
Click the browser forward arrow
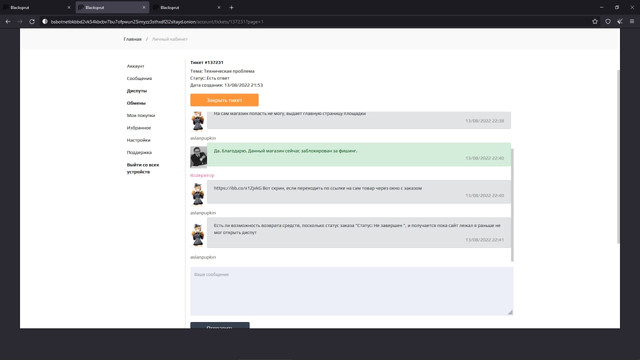pyautogui.click(x=20, y=22)
